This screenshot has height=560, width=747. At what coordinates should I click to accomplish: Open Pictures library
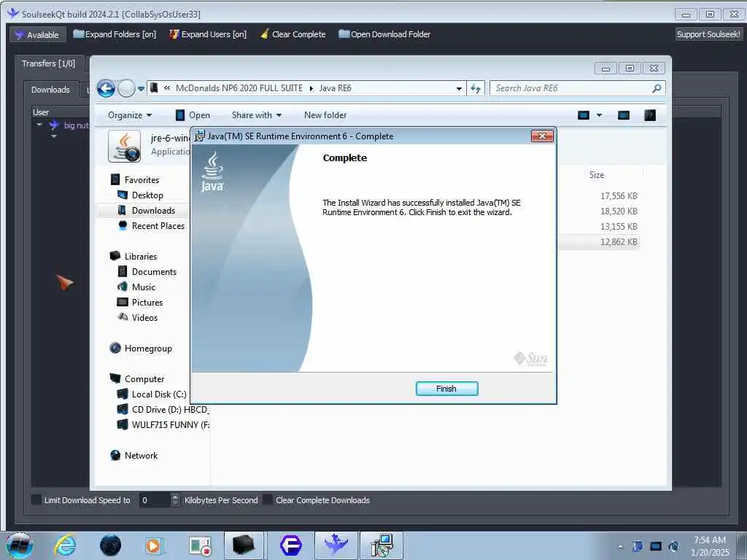tap(147, 303)
